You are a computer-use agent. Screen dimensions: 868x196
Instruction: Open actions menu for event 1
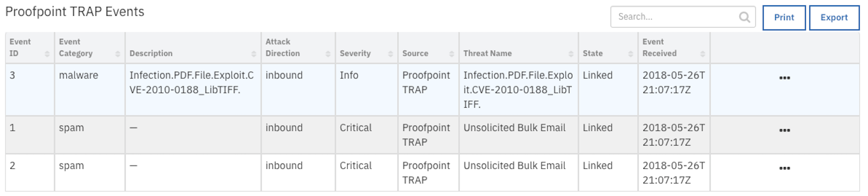click(x=784, y=130)
